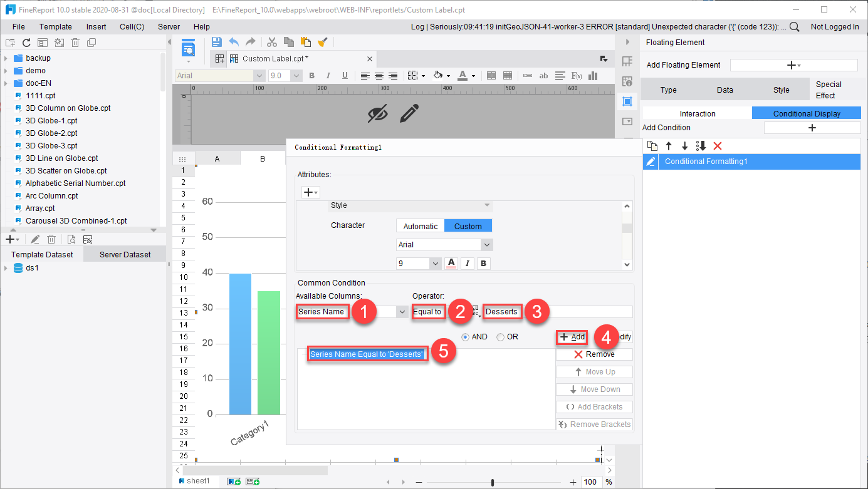Delete the condition using the red X icon
This screenshot has width=868, height=489.
pos(717,146)
